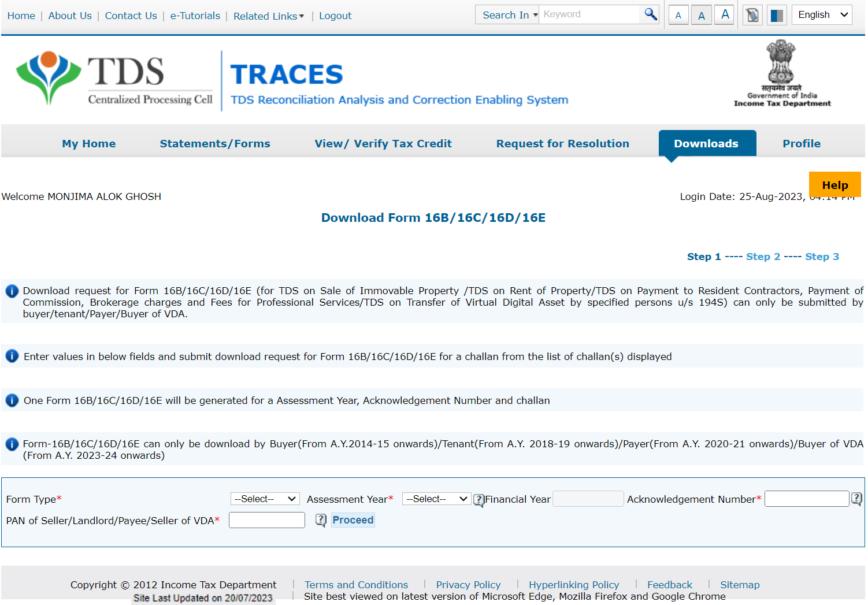The image size is (868, 605).
Task: Open the Search In dropdown
Action: click(507, 14)
